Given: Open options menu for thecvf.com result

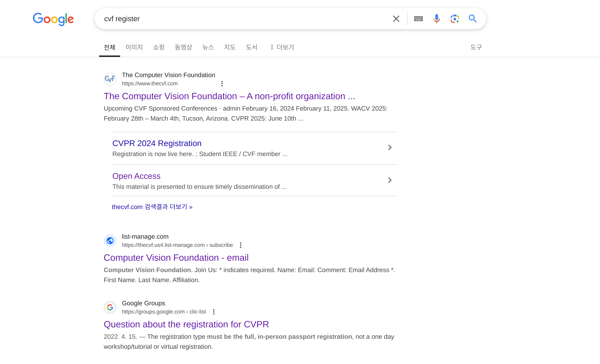Looking at the screenshot, I should [222, 83].
